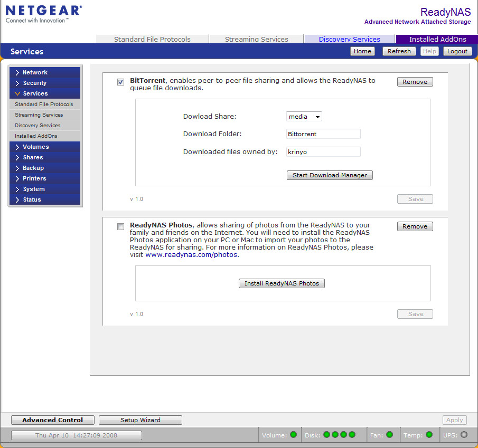478x448 pixels.
Task: Click the Downloaded files owned by field
Action: [323, 151]
